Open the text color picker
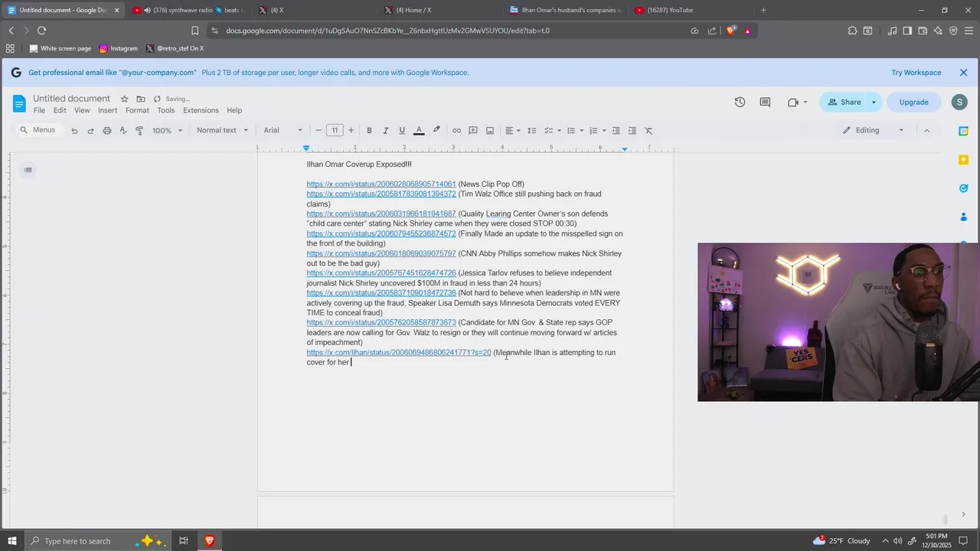 (x=419, y=131)
